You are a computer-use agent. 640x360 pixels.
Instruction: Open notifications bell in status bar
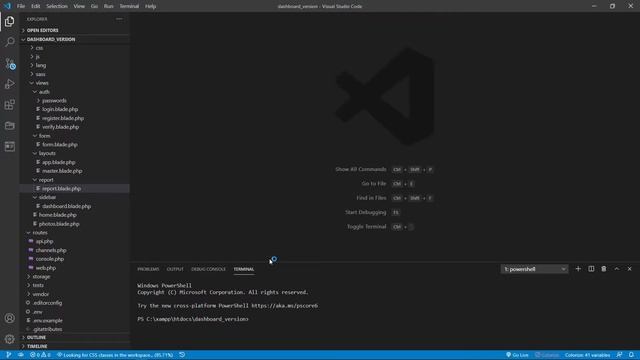pos(631,355)
